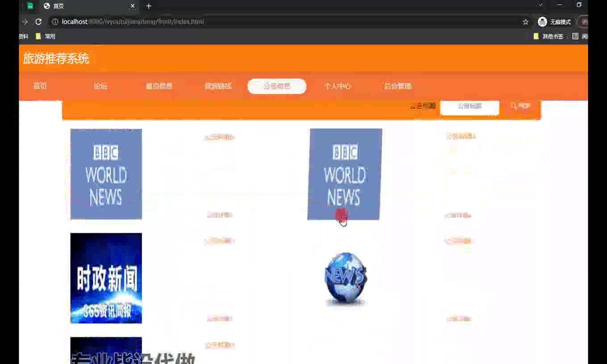Open the 论坛 navigation item

tap(100, 86)
